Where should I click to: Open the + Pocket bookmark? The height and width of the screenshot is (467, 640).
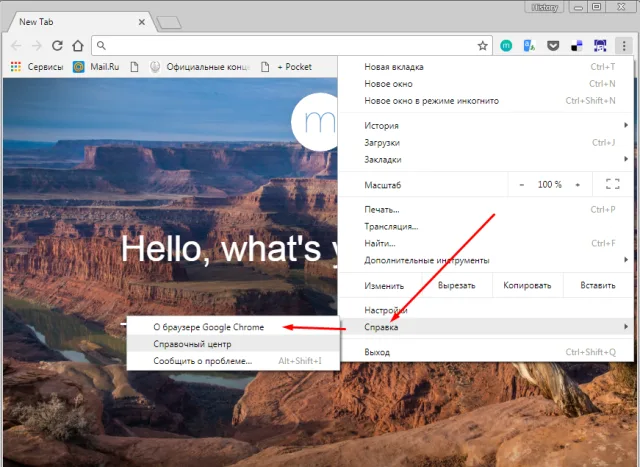pyautogui.click(x=287, y=67)
